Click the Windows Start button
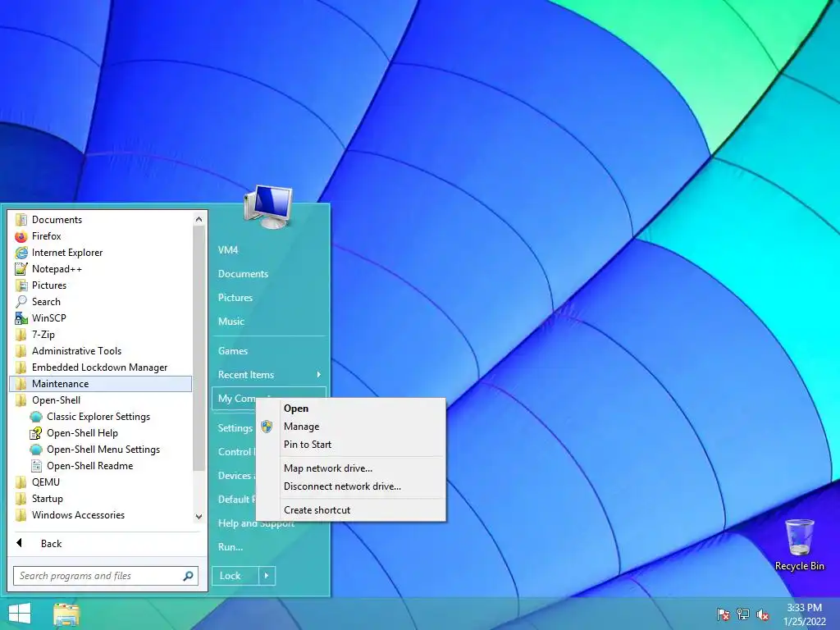The image size is (840, 630). coord(20,614)
